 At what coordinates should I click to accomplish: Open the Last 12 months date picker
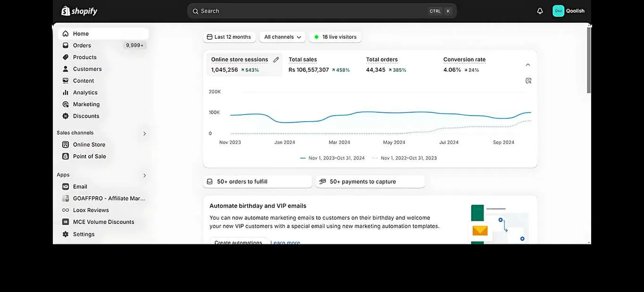point(229,37)
